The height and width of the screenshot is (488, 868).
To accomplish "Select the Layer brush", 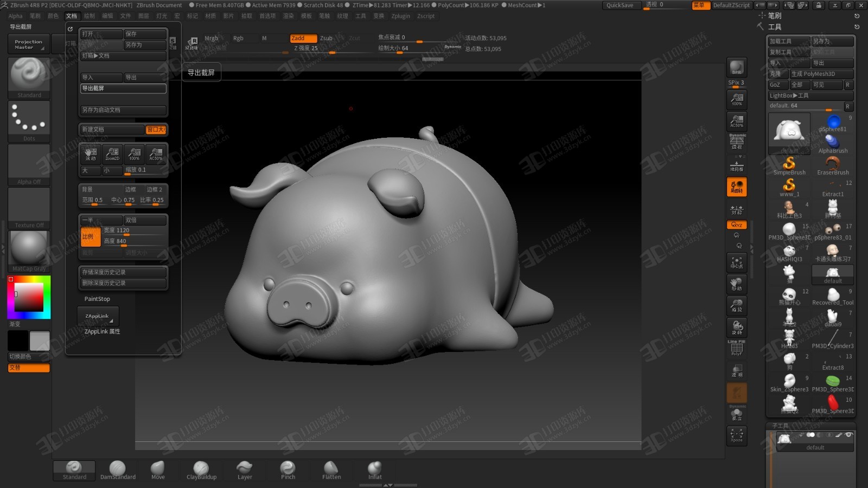I will [x=245, y=470].
